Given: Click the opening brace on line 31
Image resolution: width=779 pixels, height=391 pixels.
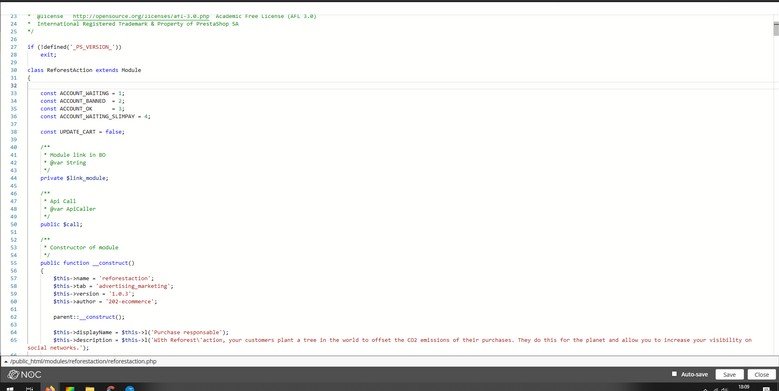Looking at the screenshot, I should click(29, 78).
